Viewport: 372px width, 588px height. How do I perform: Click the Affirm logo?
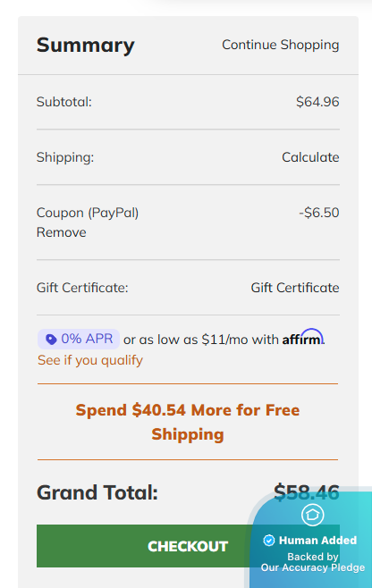click(x=302, y=338)
